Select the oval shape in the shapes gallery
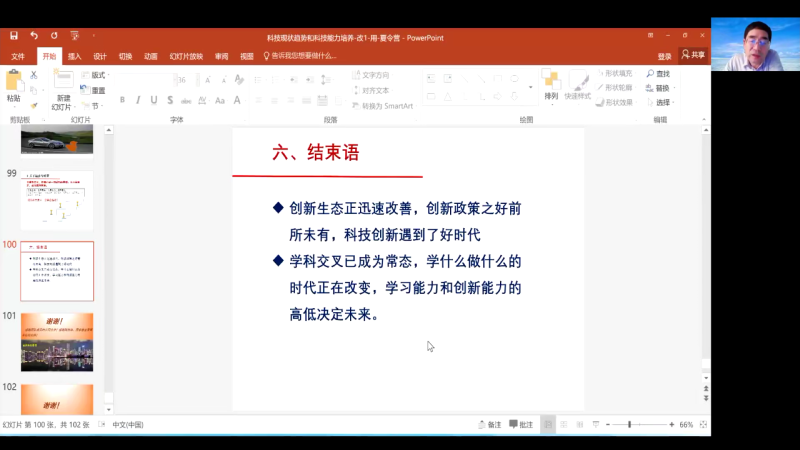The height and width of the screenshot is (450, 800). tap(514, 79)
